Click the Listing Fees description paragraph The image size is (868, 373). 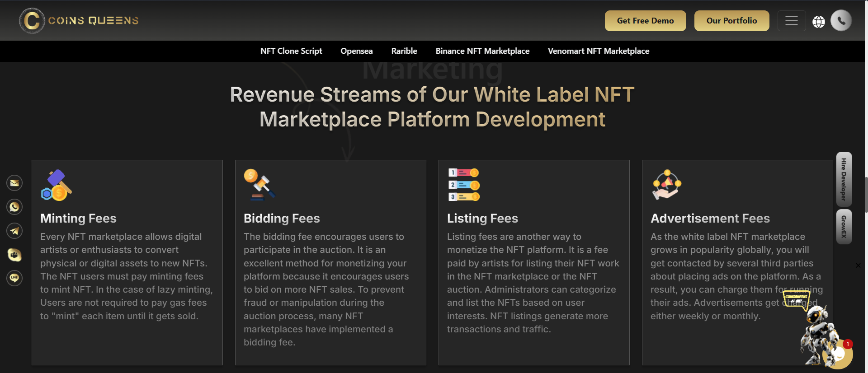(533, 283)
